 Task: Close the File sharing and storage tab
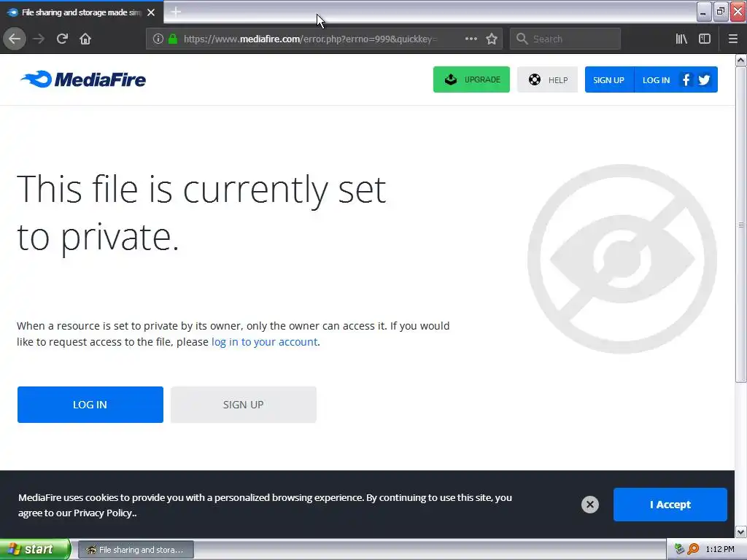coord(151,12)
